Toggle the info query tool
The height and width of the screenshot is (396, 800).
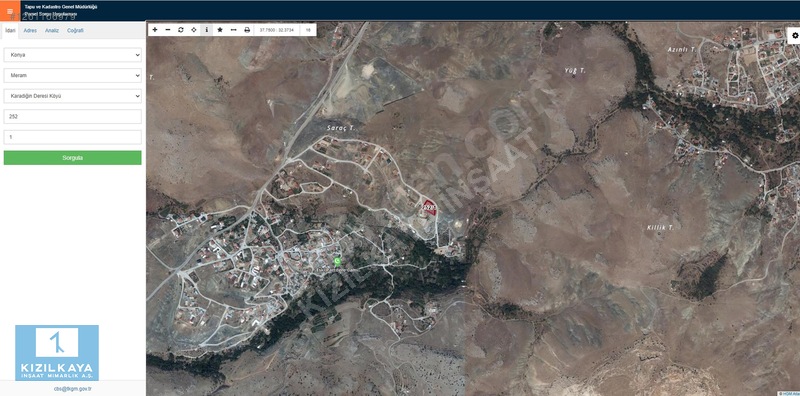[207, 30]
